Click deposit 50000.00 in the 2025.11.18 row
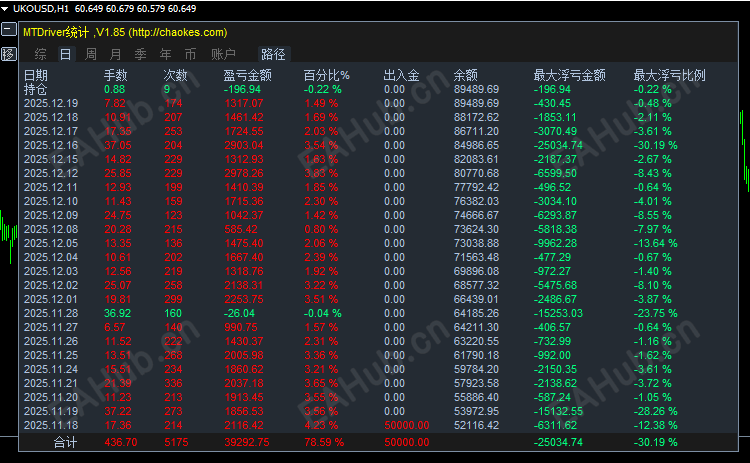This screenshot has height=463, width=750. 407,425
